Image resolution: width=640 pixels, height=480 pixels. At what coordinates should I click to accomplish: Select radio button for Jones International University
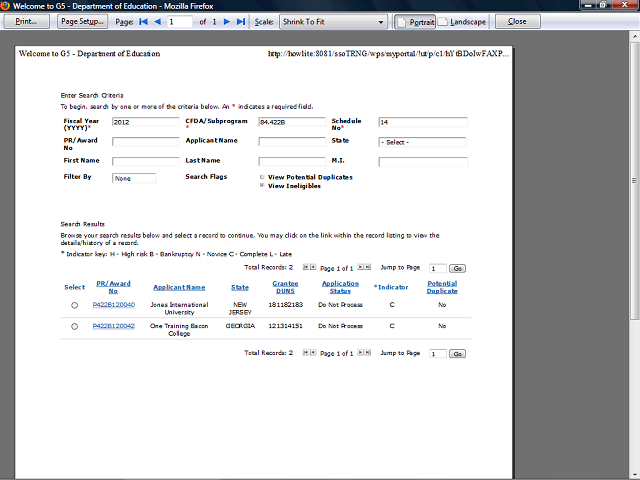coord(74,305)
